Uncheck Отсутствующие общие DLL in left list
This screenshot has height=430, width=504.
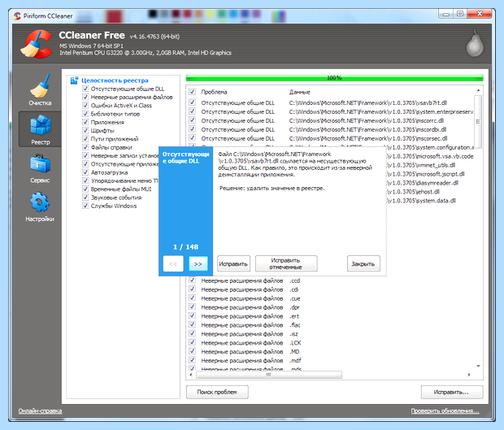click(85, 89)
